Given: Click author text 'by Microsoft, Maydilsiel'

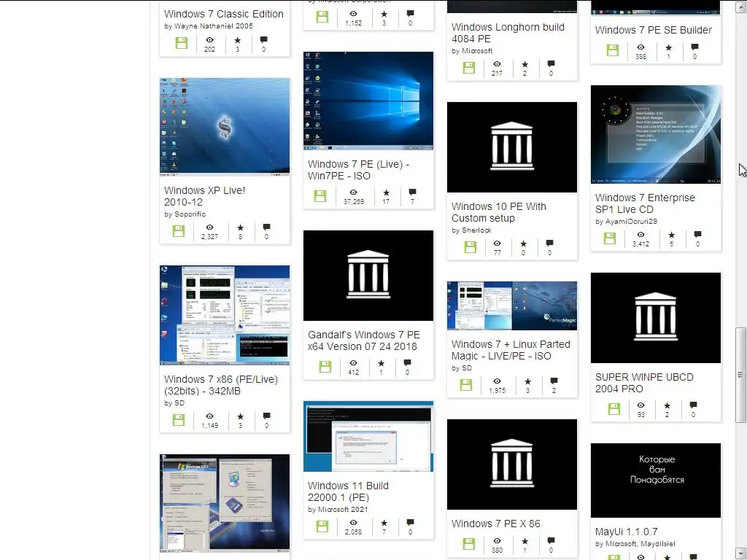Looking at the screenshot, I should (635, 544).
